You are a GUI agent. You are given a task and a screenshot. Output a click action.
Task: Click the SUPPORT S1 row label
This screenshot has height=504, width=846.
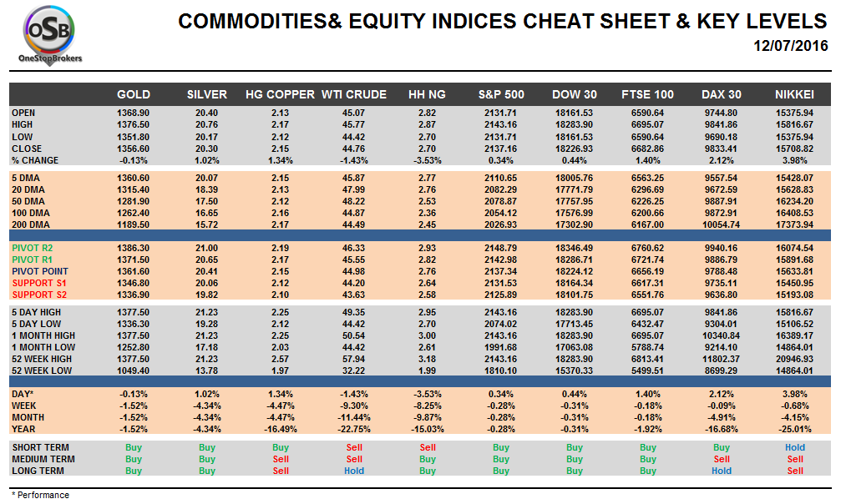[x=38, y=283]
